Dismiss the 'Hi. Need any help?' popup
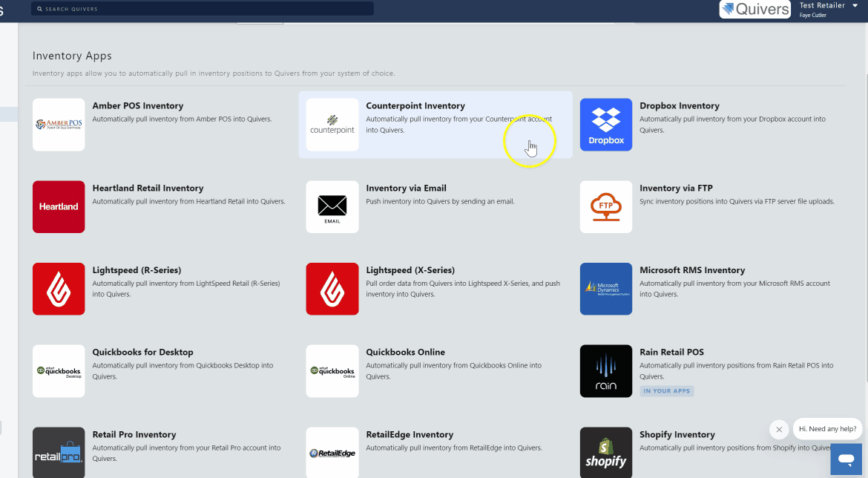Viewport: 868px width, 478px height. pos(779,429)
